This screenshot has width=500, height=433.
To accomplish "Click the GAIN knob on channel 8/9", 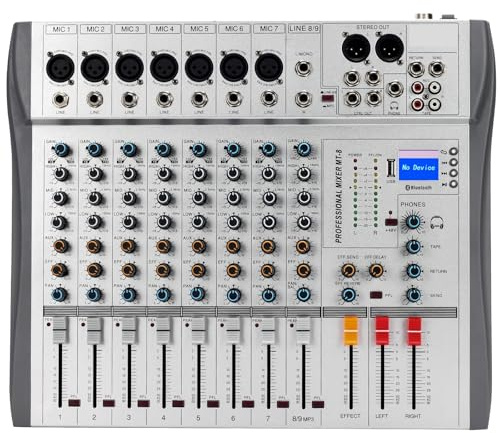I will [x=303, y=149].
